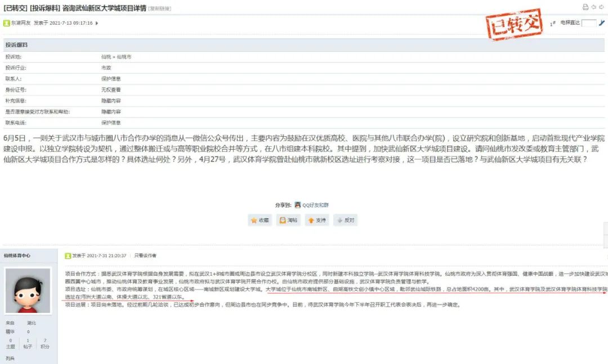This screenshot has height=364, width=608.
Task: Click the elevator jump arrow icon
Action: (x=602, y=23)
